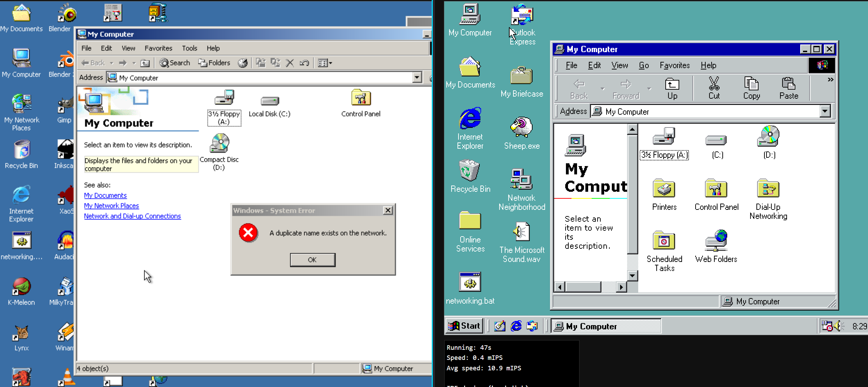The width and height of the screenshot is (868, 387).
Task: Select The Microsoft Sound.wav file icon
Action: pos(522,242)
